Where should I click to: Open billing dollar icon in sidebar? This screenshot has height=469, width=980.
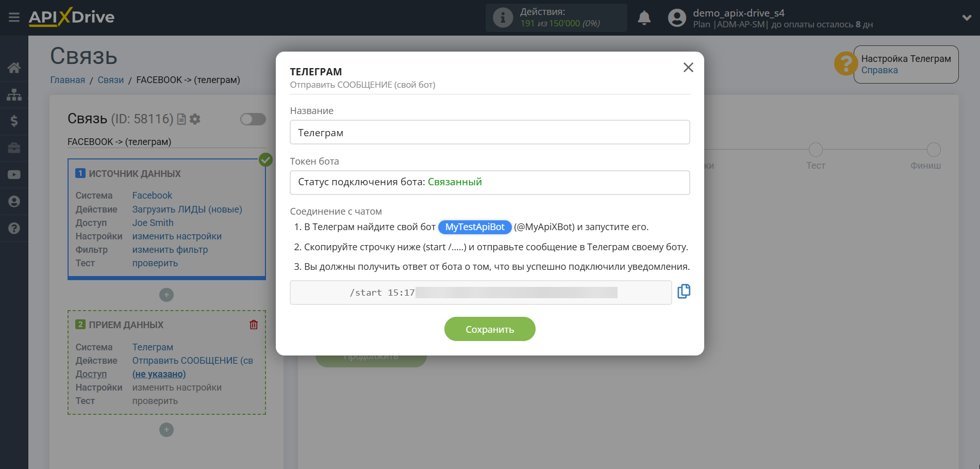pyautogui.click(x=14, y=121)
